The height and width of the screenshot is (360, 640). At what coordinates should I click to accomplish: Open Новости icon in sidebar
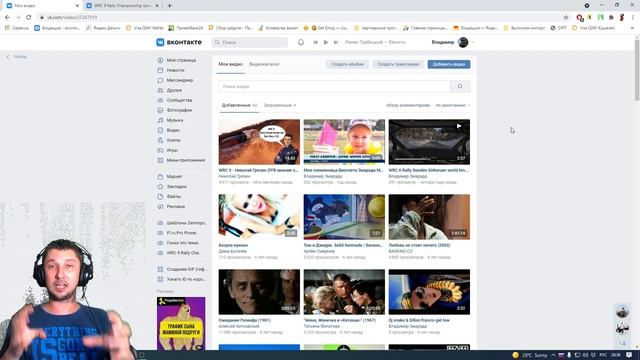click(x=160, y=70)
